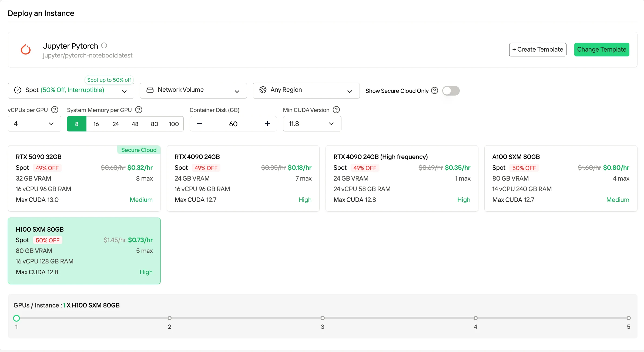Open info icon next to Jupyter Pytorch
Screen dimensions: 644x352
[x=104, y=46]
